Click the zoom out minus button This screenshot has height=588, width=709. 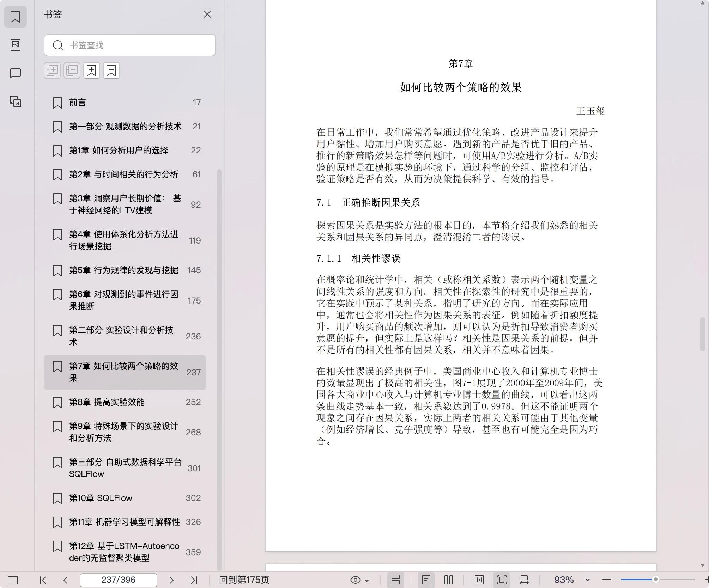(x=607, y=580)
